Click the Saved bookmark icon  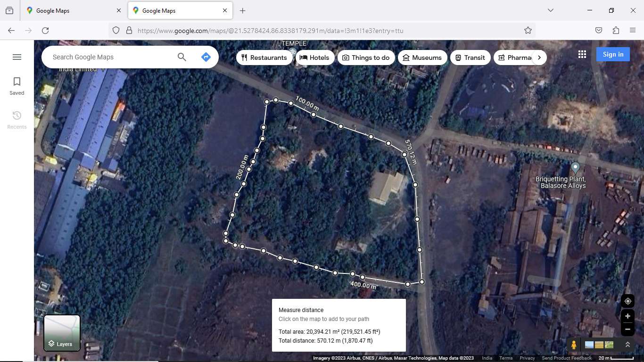tap(17, 82)
